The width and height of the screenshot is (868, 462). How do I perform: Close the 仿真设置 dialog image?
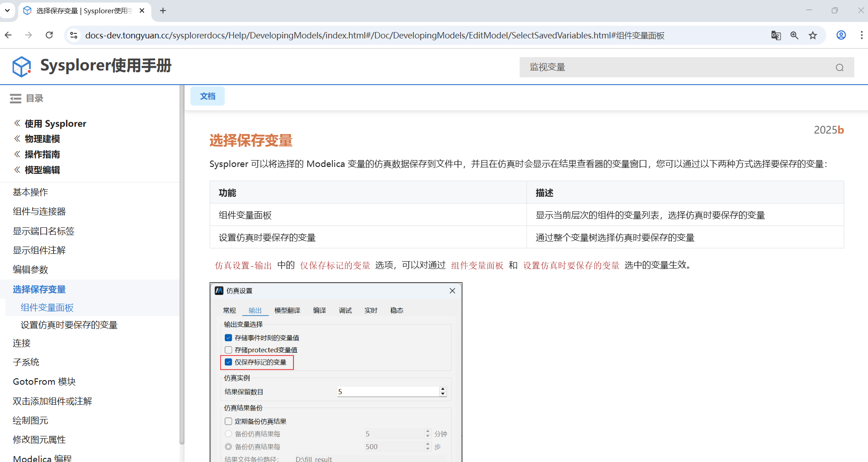pyautogui.click(x=452, y=291)
